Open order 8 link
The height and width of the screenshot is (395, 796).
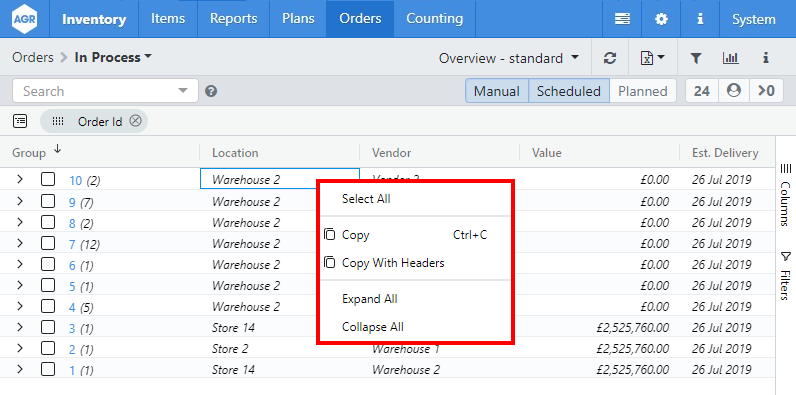click(72, 223)
